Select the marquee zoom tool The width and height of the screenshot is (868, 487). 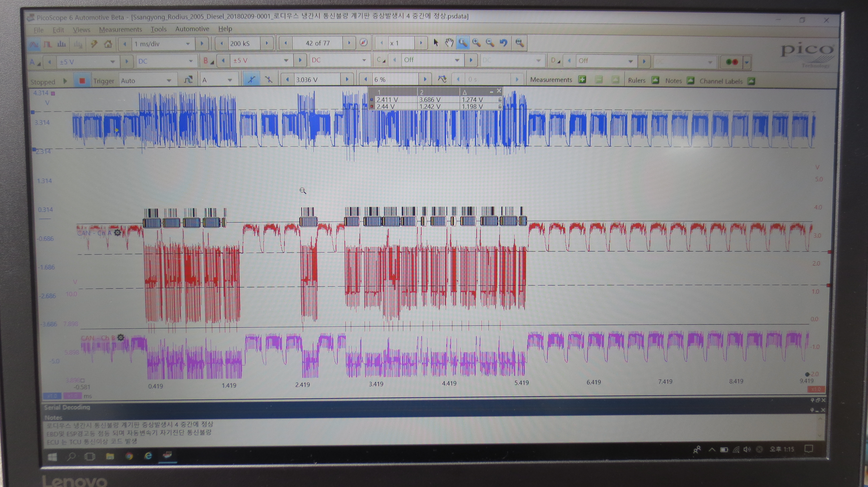point(463,43)
